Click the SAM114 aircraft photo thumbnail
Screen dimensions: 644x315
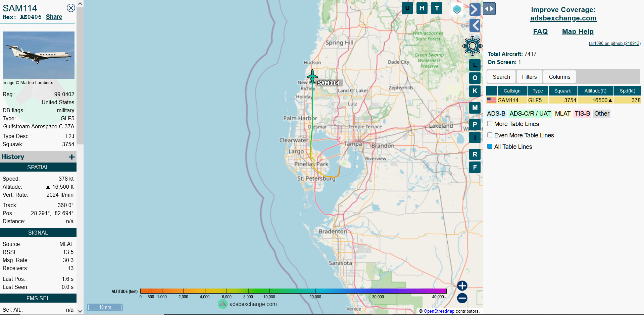[x=39, y=55]
